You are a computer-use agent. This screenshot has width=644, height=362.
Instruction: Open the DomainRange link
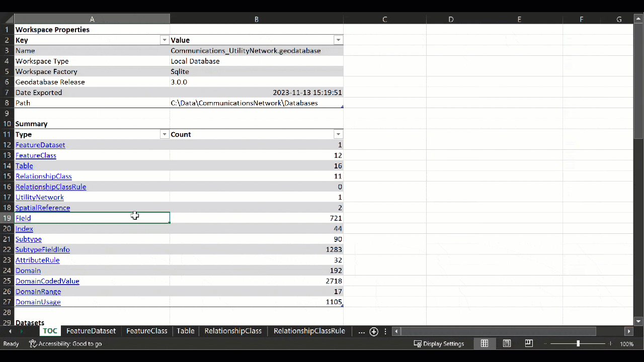pyautogui.click(x=38, y=292)
